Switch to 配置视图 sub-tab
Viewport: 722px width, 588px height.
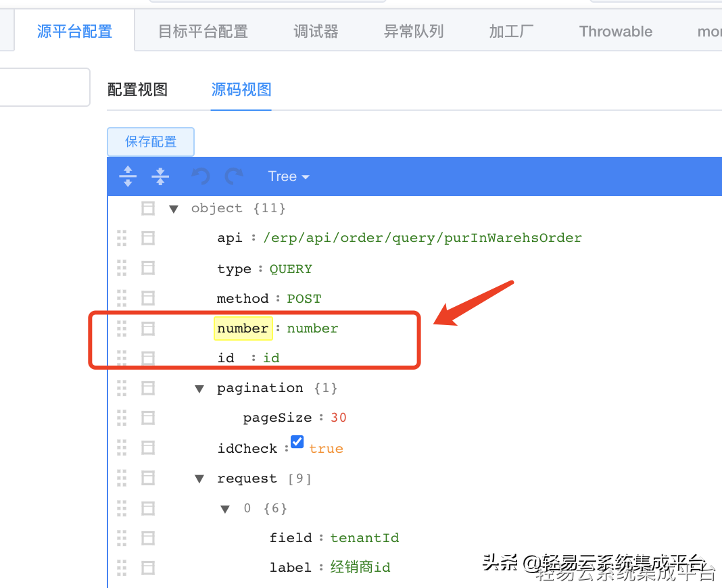[x=137, y=89]
